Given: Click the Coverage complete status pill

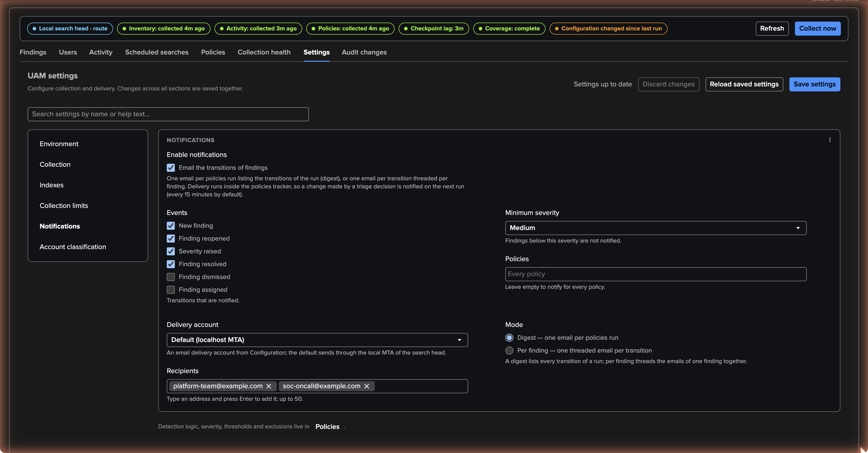Looking at the screenshot, I should pyautogui.click(x=509, y=28).
